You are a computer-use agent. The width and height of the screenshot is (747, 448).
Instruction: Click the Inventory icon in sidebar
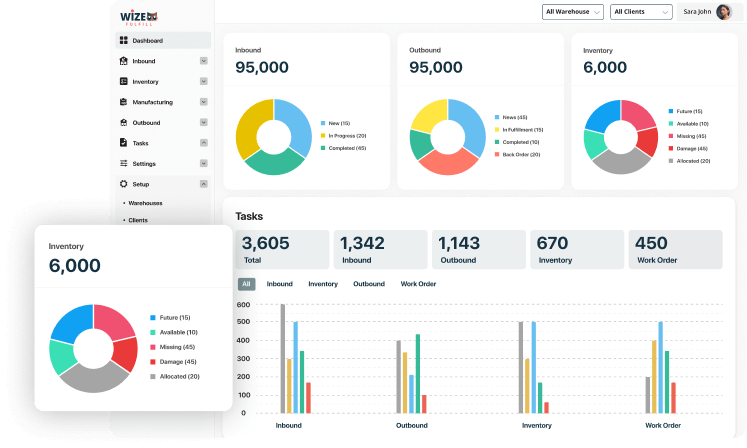124,82
